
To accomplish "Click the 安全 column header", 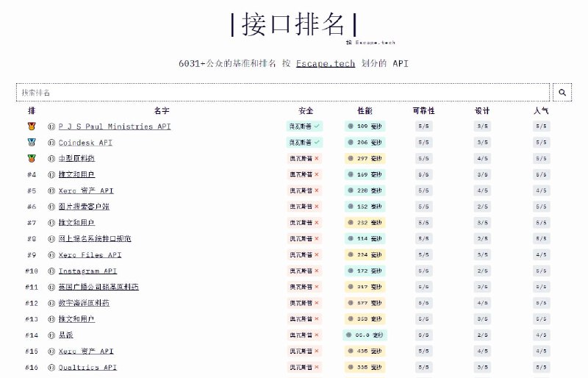I will pos(306,111).
